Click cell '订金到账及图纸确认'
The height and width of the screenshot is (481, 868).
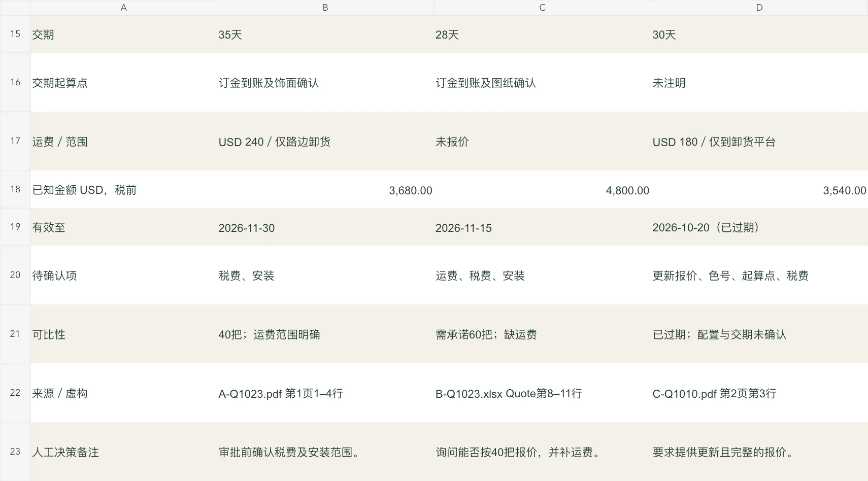[542, 82]
